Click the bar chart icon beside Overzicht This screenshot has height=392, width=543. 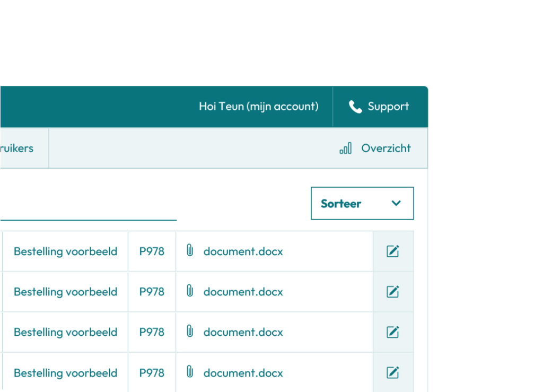click(346, 149)
